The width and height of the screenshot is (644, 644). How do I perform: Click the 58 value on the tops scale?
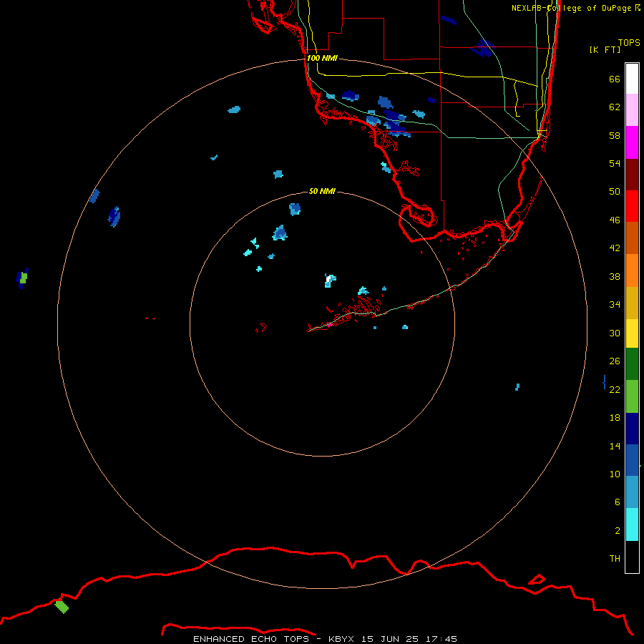tap(615, 135)
